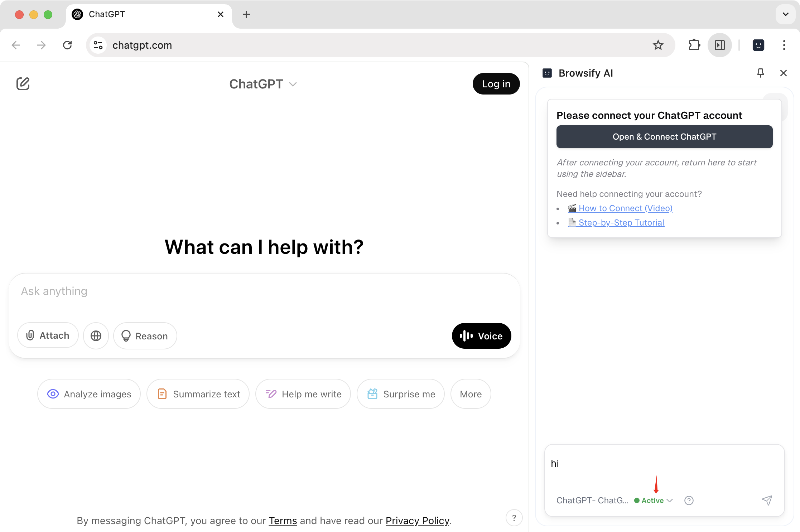The width and height of the screenshot is (800, 532).
Task: Toggle the web search globe icon
Action: coord(96,335)
